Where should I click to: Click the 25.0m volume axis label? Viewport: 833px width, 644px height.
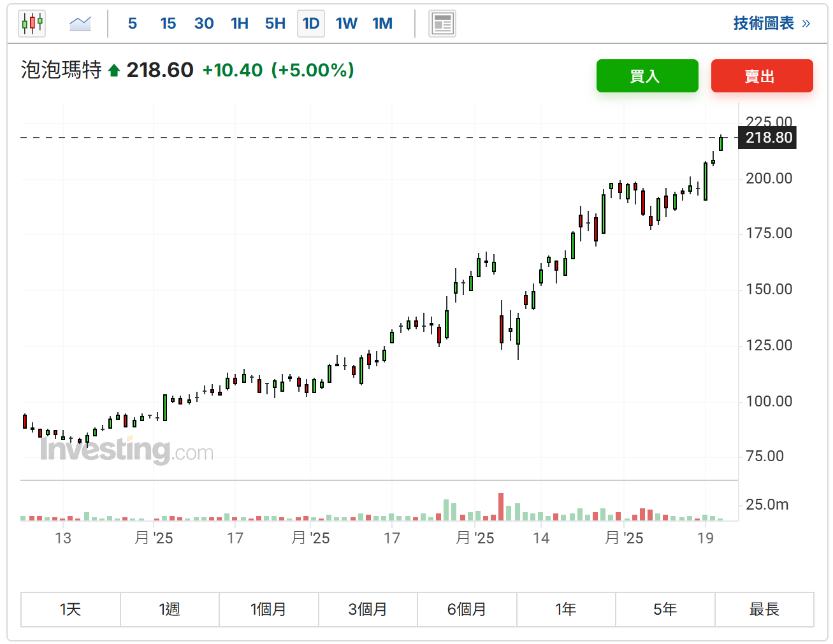click(x=767, y=504)
